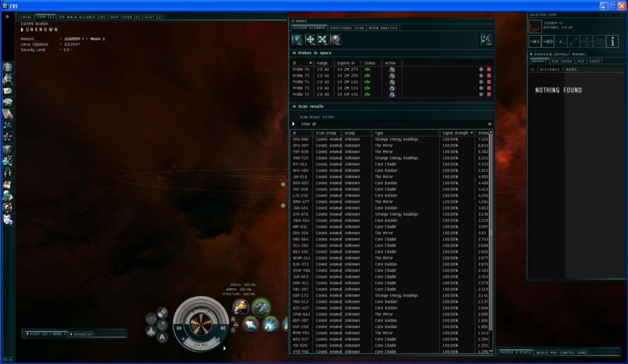Uncheck Active checkbox for Probe 72
The width and height of the screenshot is (628, 364).
point(392,95)
